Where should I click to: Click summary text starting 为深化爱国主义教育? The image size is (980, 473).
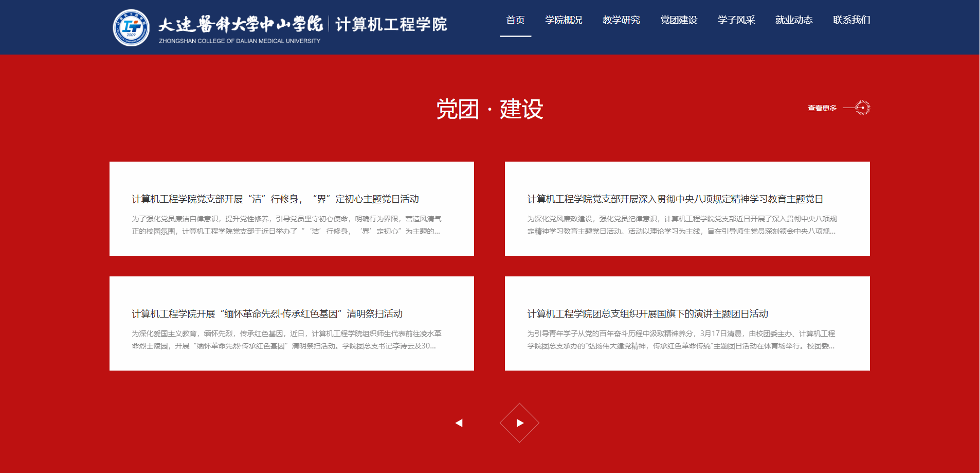point(286,340)
